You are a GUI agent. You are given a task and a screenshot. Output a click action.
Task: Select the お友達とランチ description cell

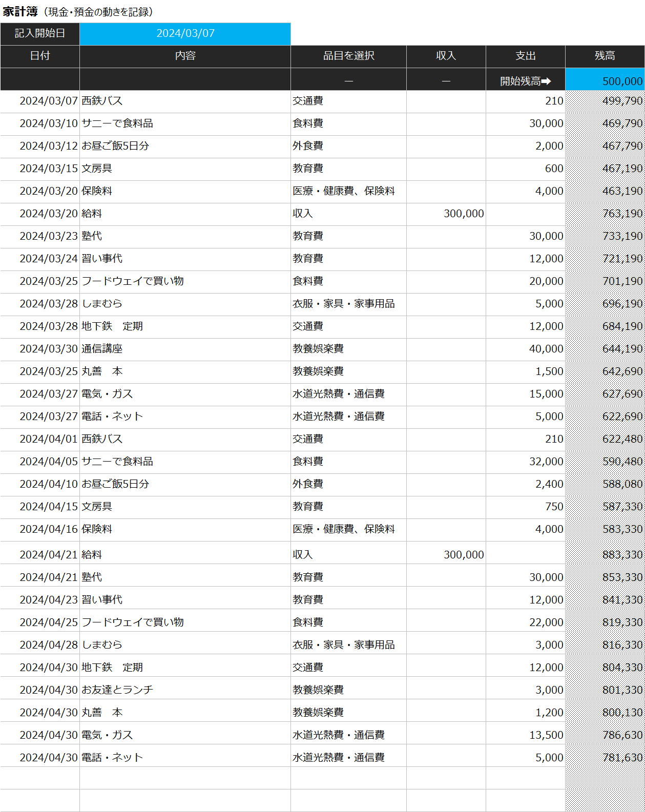(x=185, y=690)
